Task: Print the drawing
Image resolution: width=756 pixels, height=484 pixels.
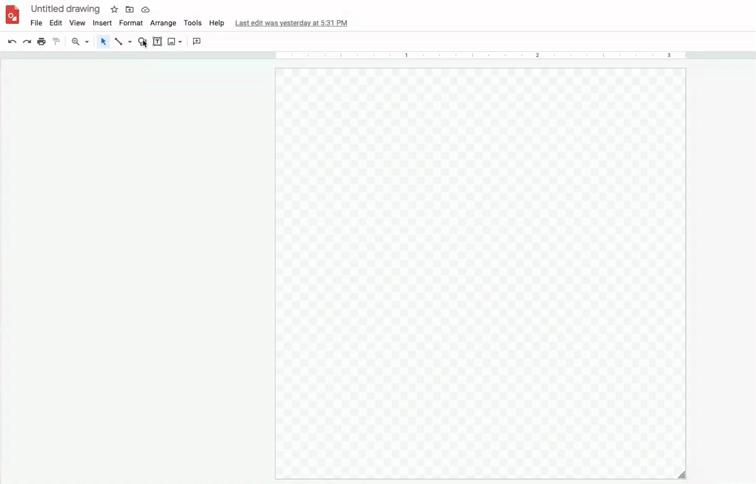Action: (x=41, y=41)
